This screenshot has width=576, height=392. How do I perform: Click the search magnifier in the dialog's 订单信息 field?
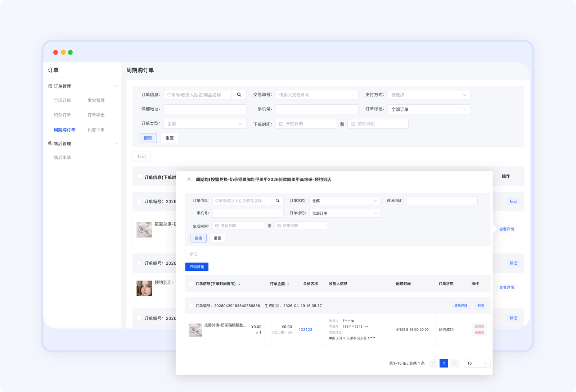pyautogui.click(x=277, y=201)
